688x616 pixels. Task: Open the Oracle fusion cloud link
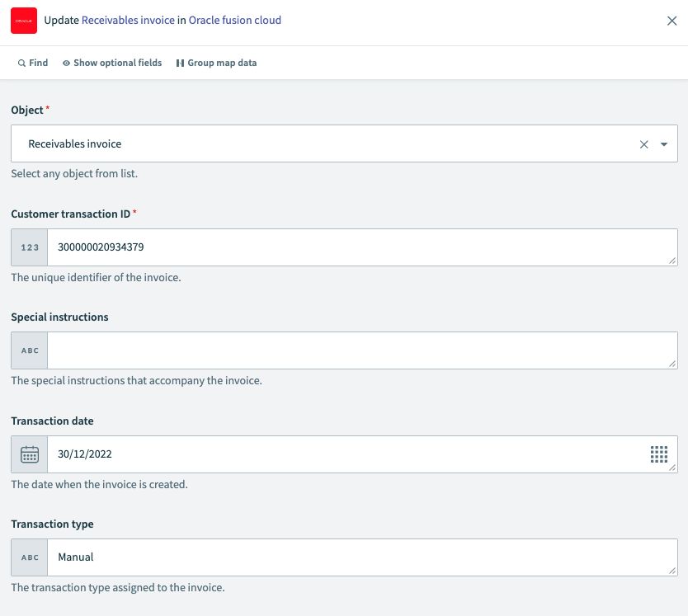click(x=235, y=20)
